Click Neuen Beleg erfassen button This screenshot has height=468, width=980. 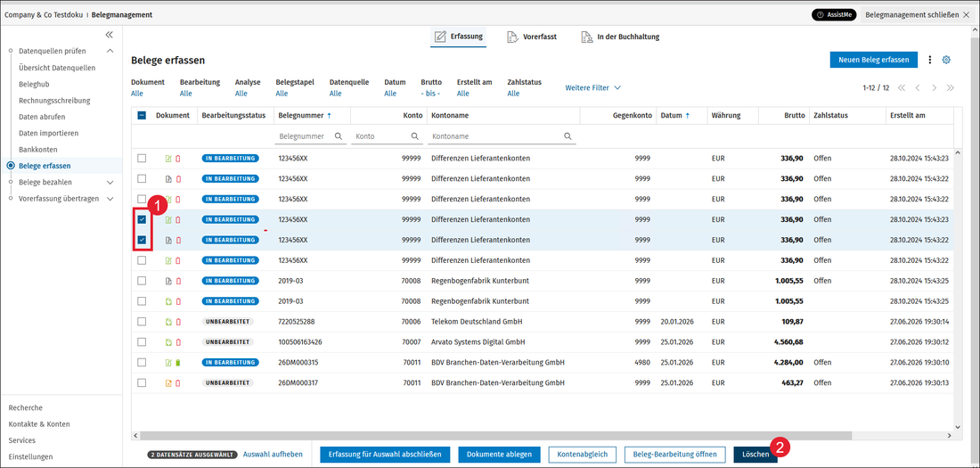pos(874,60)
